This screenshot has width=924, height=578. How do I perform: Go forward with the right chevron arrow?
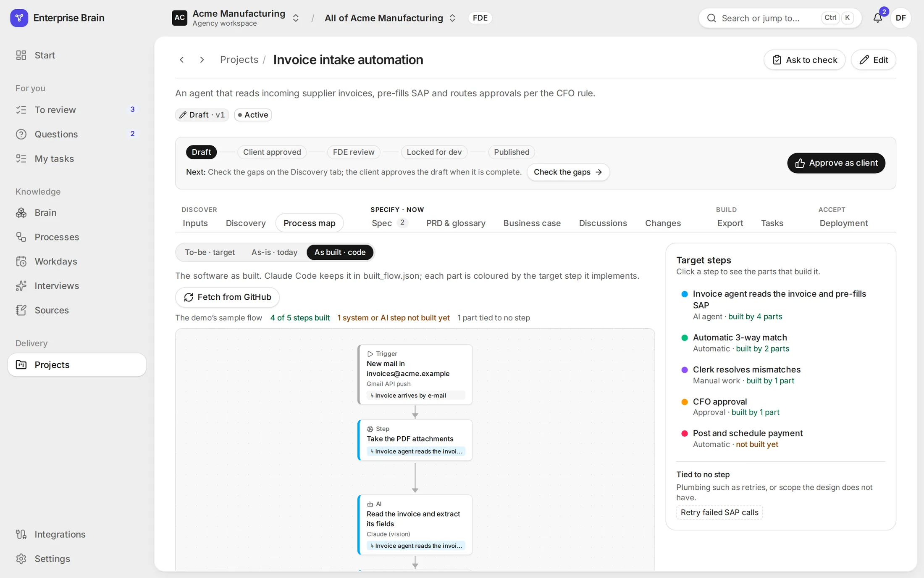click(202, 60)
